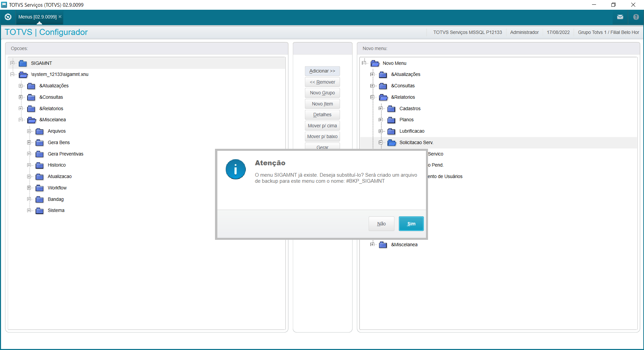Viewport: 644px width, 350px height.
Task: Click the Mover p/ baixo button
Action: point(322,136)
